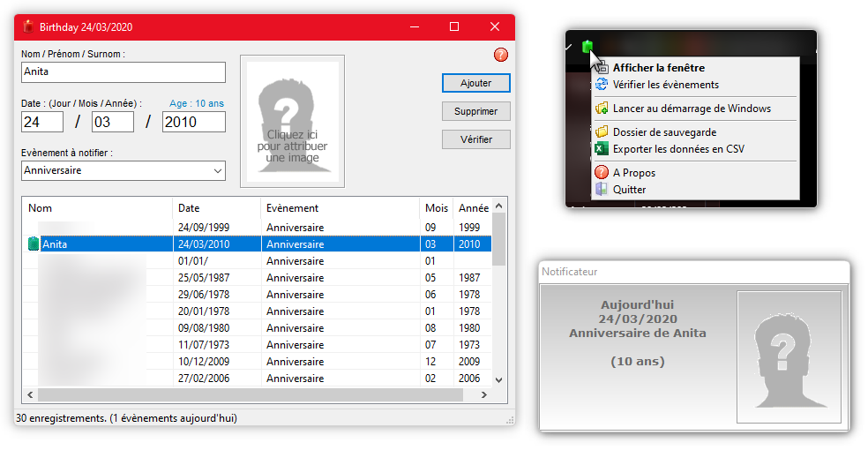
Task: Click the red help question mark icon
Action: pos(501,56)
